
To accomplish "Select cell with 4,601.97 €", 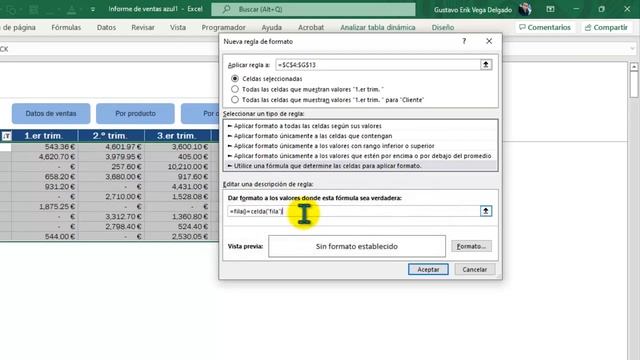I will pos(111,147).
